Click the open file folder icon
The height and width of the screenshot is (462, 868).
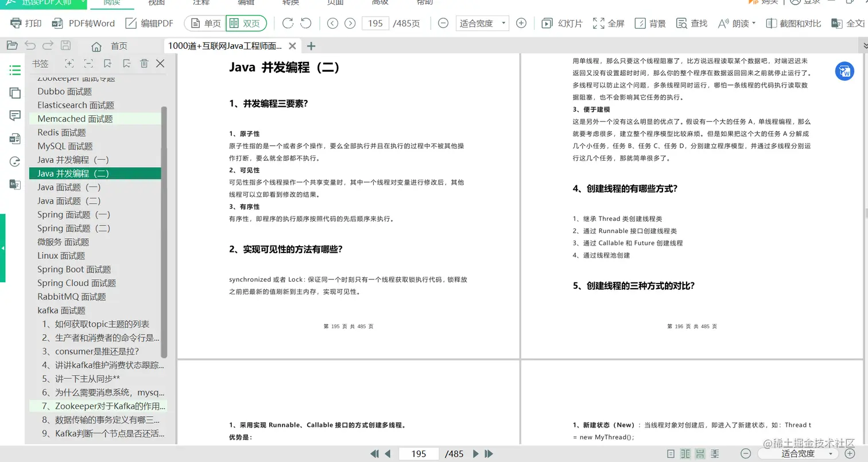click(12, 45)
